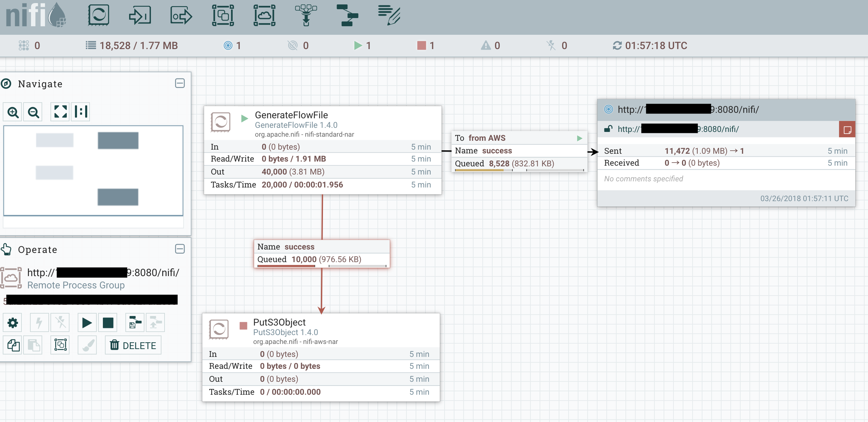Click the last refresh time 01:57:18 UTC
868x422 pixels.
(656, 45)
